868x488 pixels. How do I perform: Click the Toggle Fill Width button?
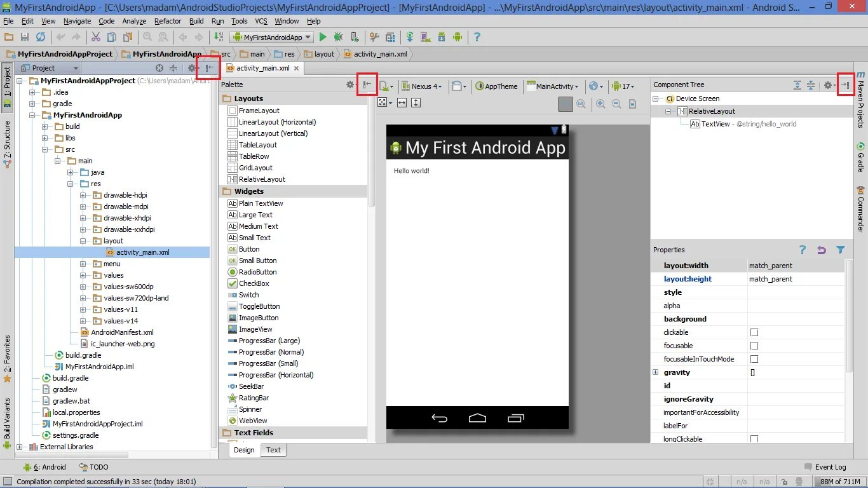(402, 102)
